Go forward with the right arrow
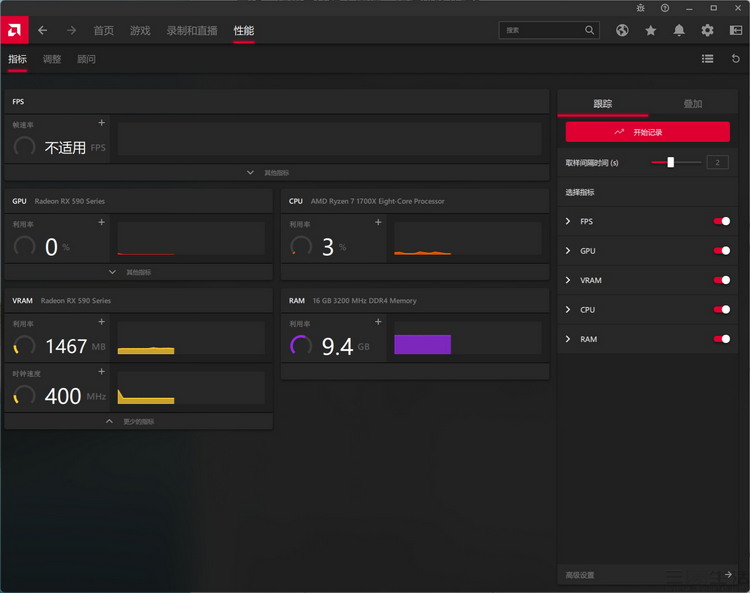Viewport: 750px width, 593px height. (71, 31)
